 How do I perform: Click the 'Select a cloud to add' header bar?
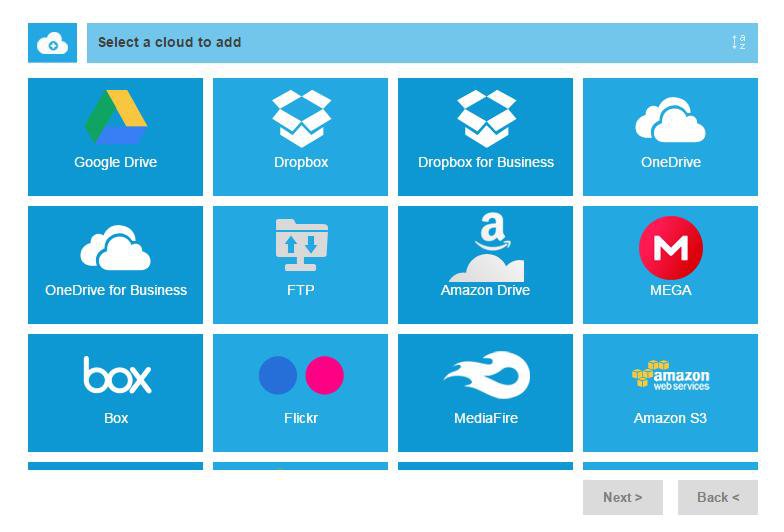pos(400,43)
